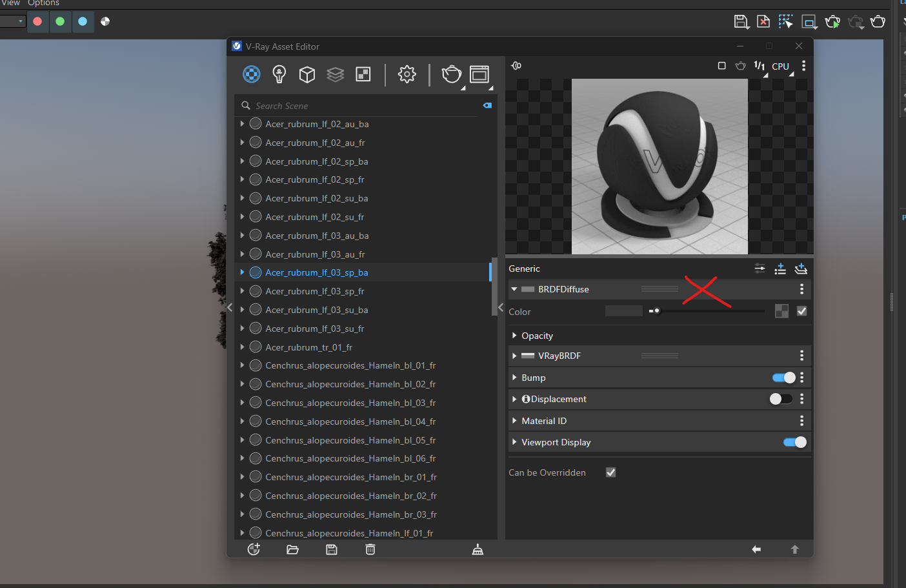Turn off the Bump toggle

(x=784, y=378)
